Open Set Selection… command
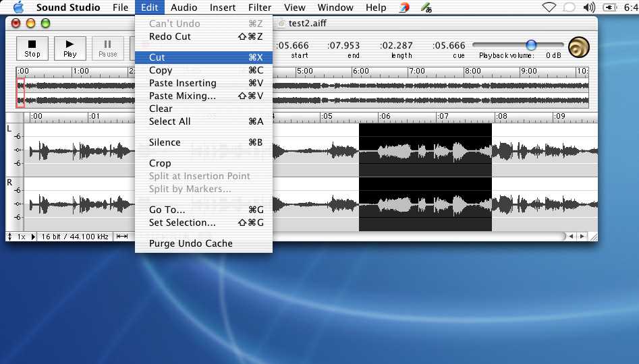 pos(204,222)
